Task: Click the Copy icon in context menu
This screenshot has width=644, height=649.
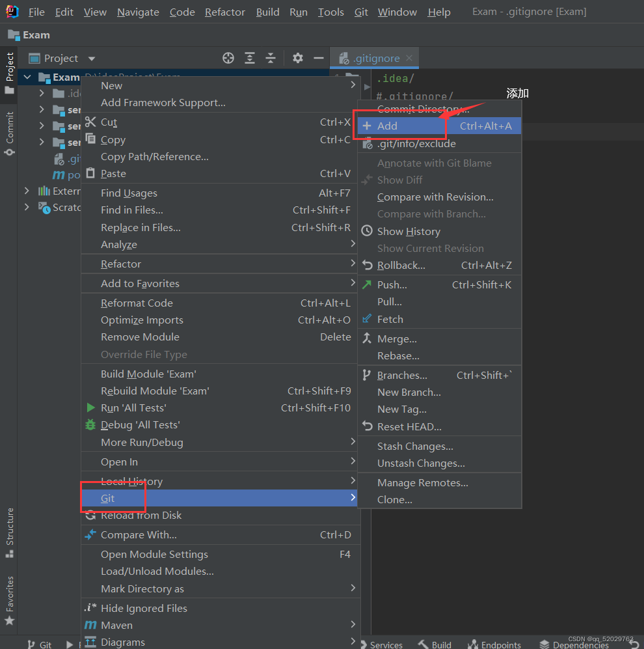Action: pyautogui.click(x=90, y=139)
